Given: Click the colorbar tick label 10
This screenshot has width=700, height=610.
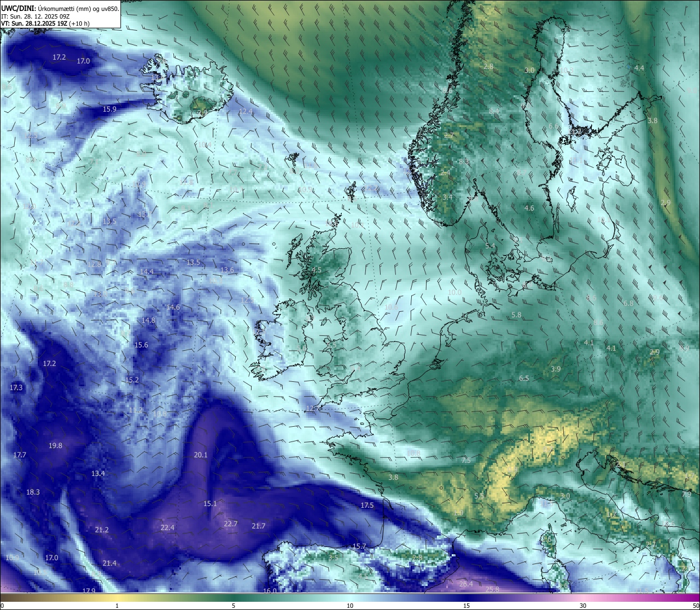Looking at the screenshot, I should (x=350, y=606).
